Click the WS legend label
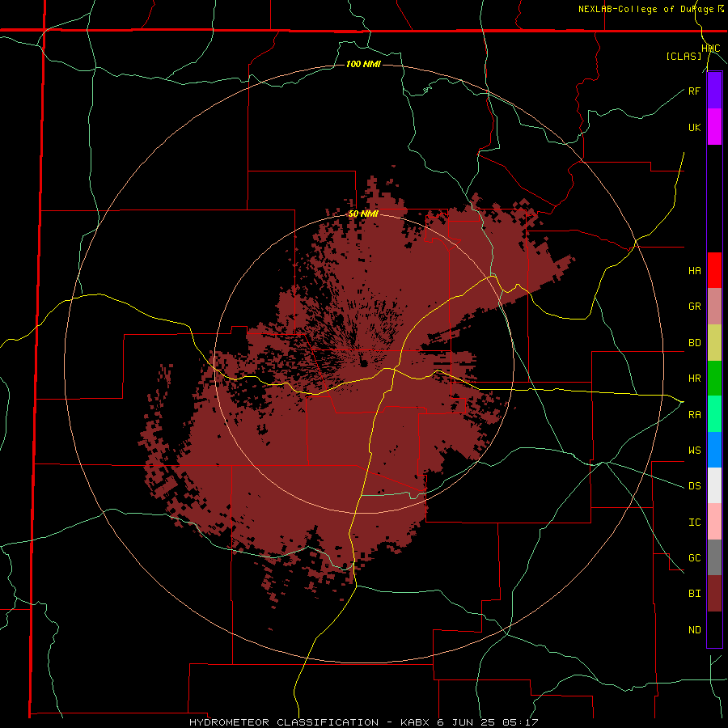Screen dimensions: 728x728 point(694,450)
